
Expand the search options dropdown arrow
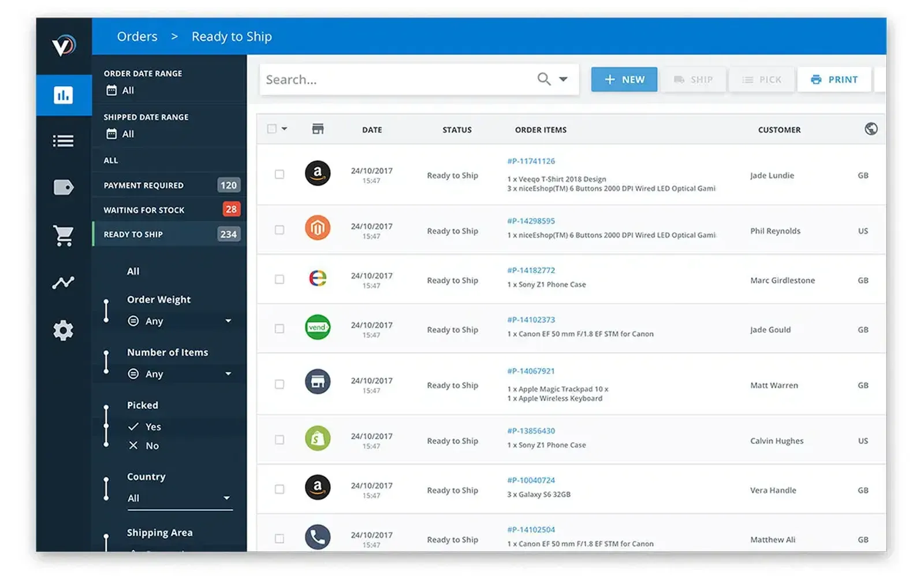coord(563,79)
